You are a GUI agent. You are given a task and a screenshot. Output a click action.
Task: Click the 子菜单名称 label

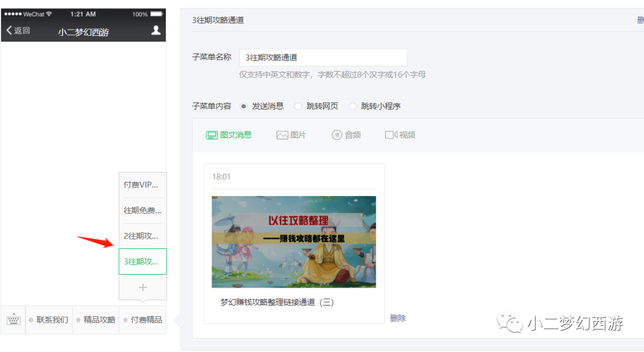212,57
